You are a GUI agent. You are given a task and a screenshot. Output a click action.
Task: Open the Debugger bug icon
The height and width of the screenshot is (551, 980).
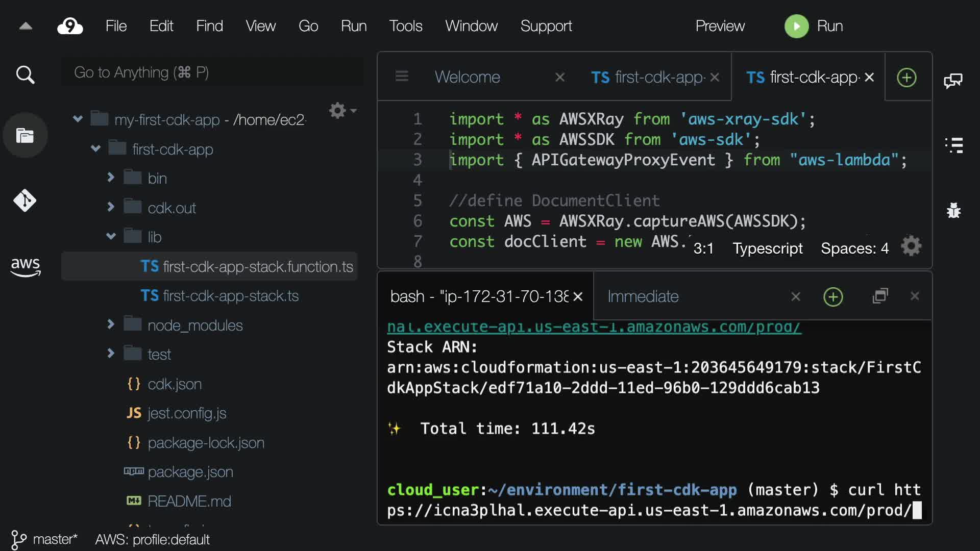pos(953,210)
